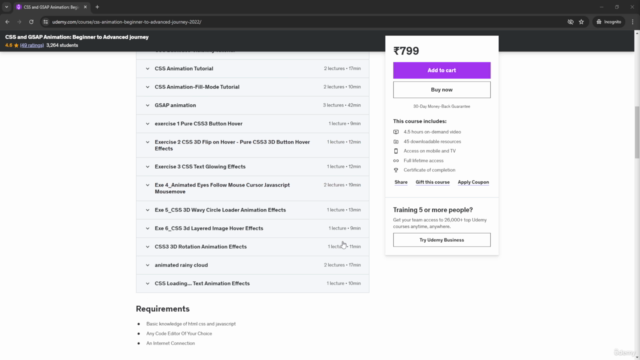
Task: Expand exercise 1 Pure CSS3 Button Hover
Action: pyautogui.click(x=253, y=124)
